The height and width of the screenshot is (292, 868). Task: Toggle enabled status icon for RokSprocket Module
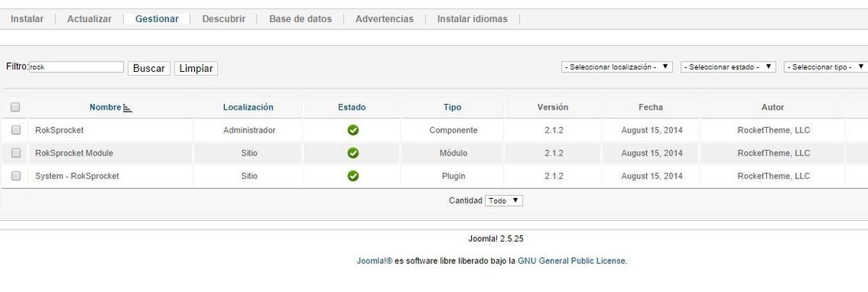[353, 153]
